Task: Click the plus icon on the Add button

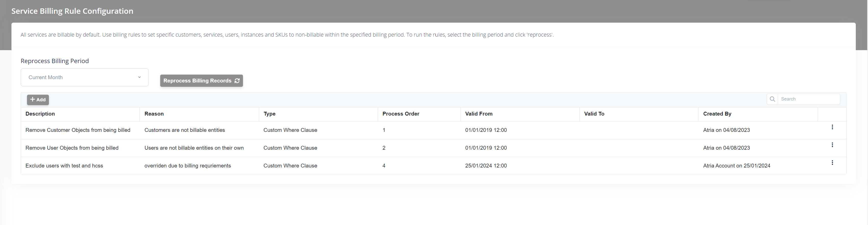Action: tap(33, 99)
